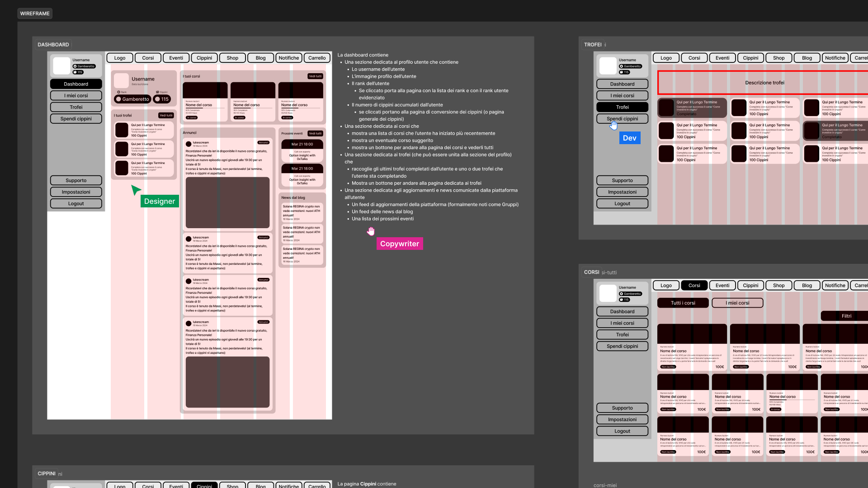This screenshot has width=868, height=488.
Task: Click Spendi cippini in the Dashboard frame sidebar
Action: [x=76, y=119]
